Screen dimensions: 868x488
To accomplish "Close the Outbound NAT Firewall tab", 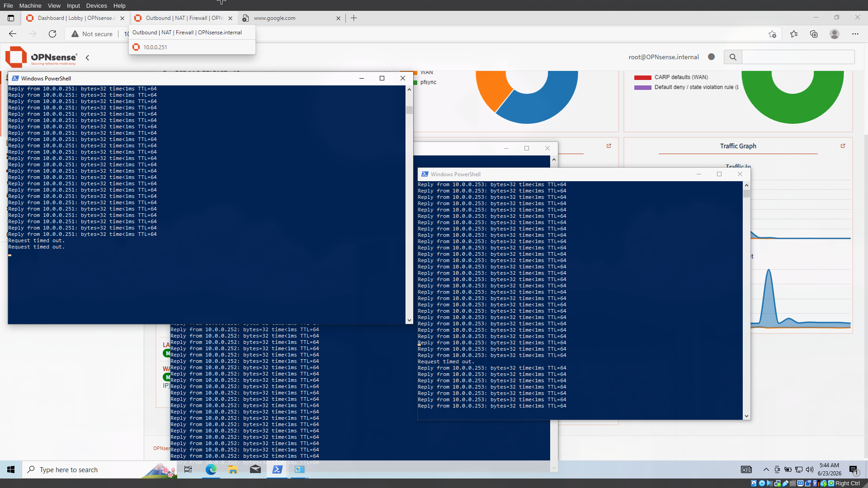I will pyautogui.click(x=231, y=18).
